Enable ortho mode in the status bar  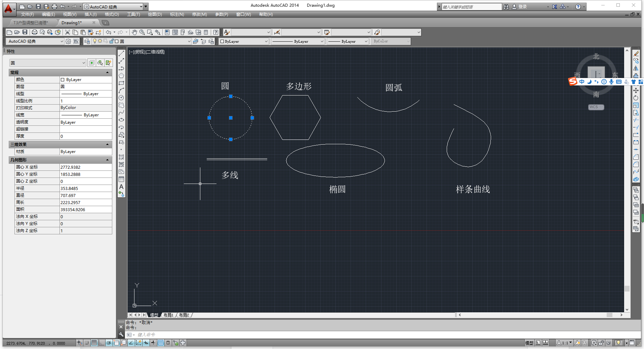coord(102,343)
